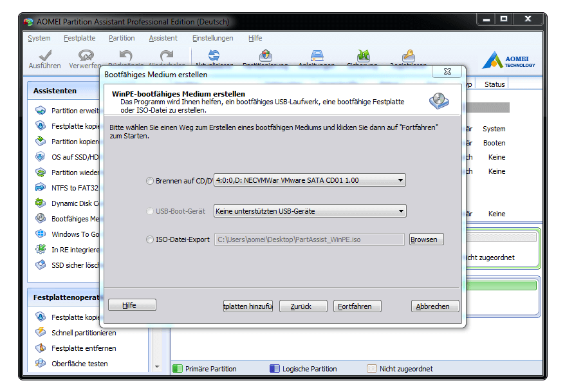The image size is (565, 392).
Task: Click the In RE integrieren icon
Action: coord(41,249)
